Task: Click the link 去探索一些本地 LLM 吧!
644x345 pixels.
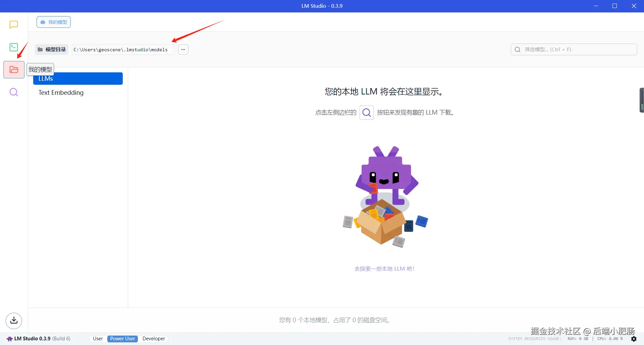Action: tap(384, 269)
